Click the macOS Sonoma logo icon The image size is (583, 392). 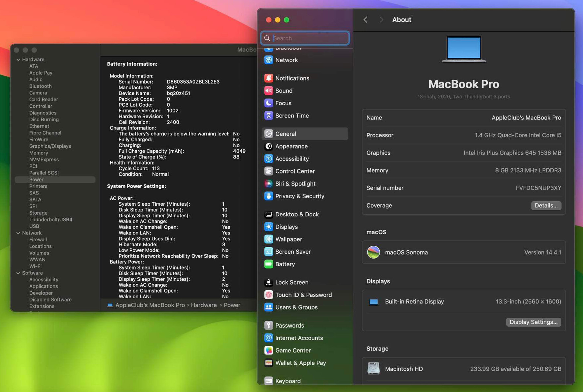click(373, 252)
